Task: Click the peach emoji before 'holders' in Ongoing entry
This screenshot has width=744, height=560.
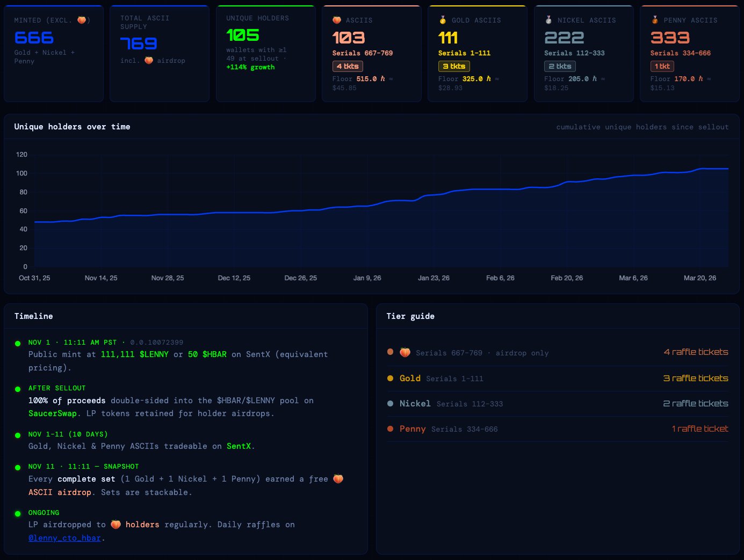Action: (115, 525)
